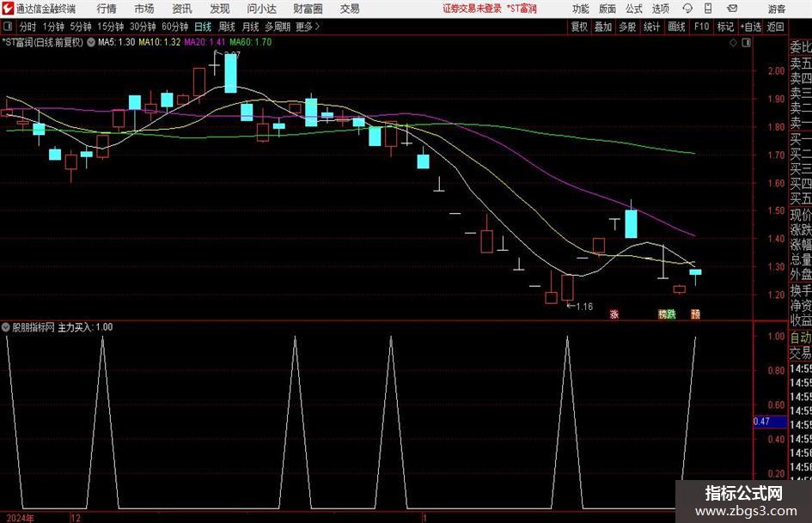Viewport: 812px width, 523px height.
Task: Click the Tongdaxin red logo icon
Action: [x=8, y=9]
